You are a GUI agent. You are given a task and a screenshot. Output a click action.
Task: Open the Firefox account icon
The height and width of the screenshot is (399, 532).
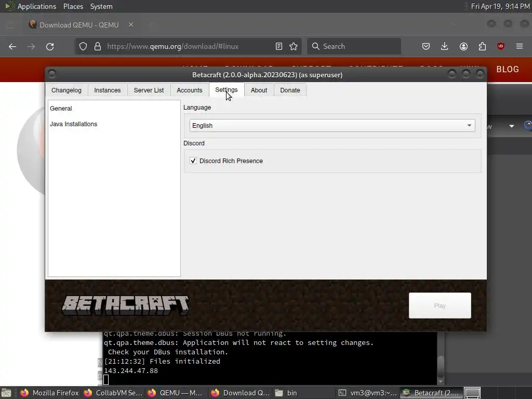pos(463,46)
